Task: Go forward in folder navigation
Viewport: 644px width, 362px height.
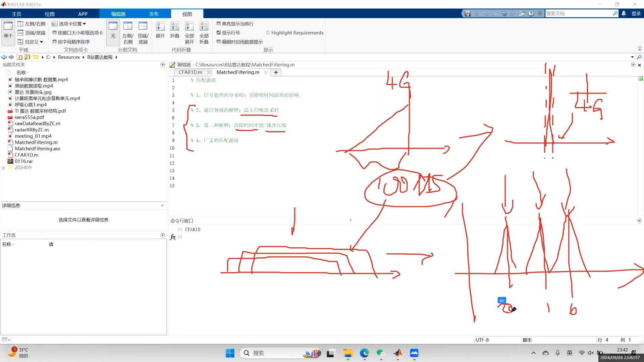Action: coord(11,57)
